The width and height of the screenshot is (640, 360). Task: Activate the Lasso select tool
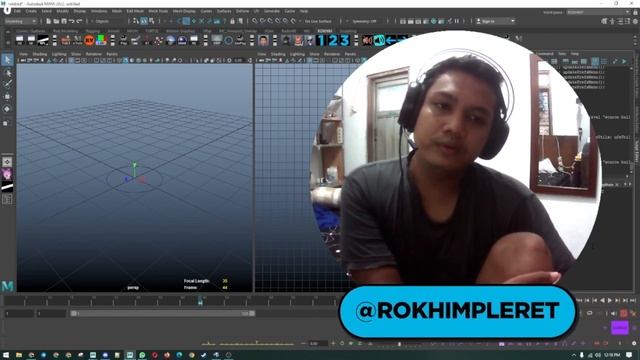pos(7,73)
